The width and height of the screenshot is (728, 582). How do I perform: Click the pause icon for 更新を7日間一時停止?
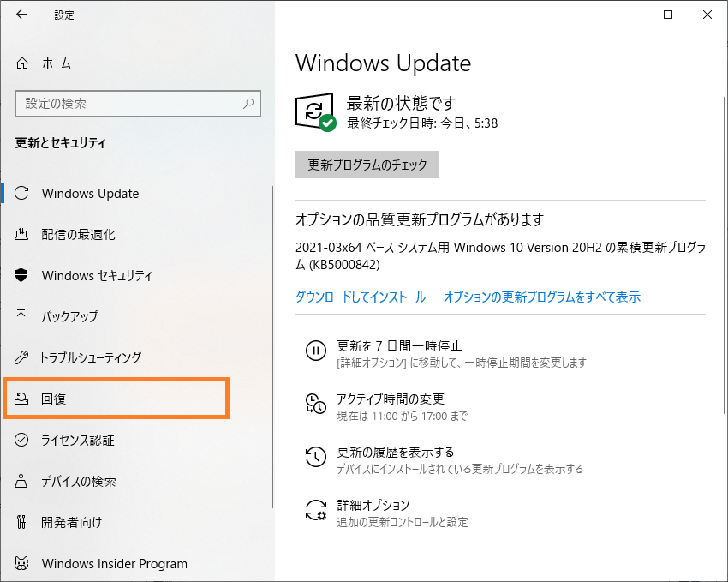tap(316, 351)
